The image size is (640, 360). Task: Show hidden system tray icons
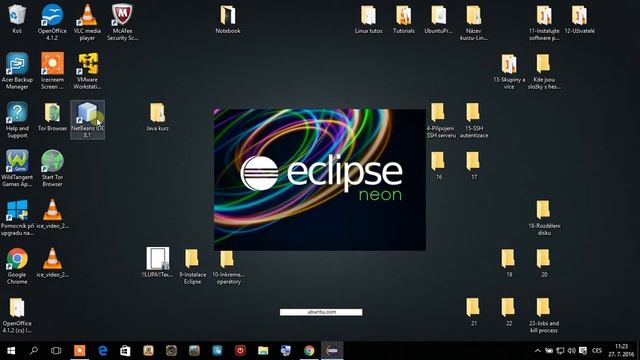pyautogui.click(x=538, y=351)
